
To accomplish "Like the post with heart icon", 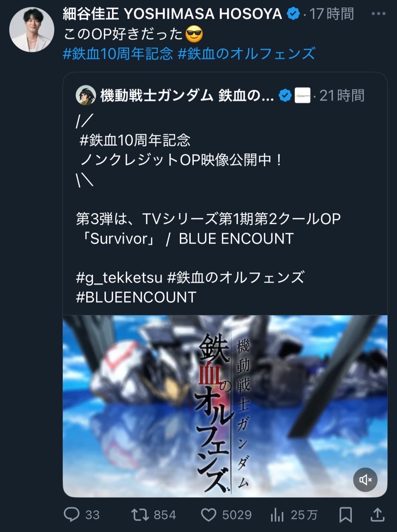I will (209, 515).
